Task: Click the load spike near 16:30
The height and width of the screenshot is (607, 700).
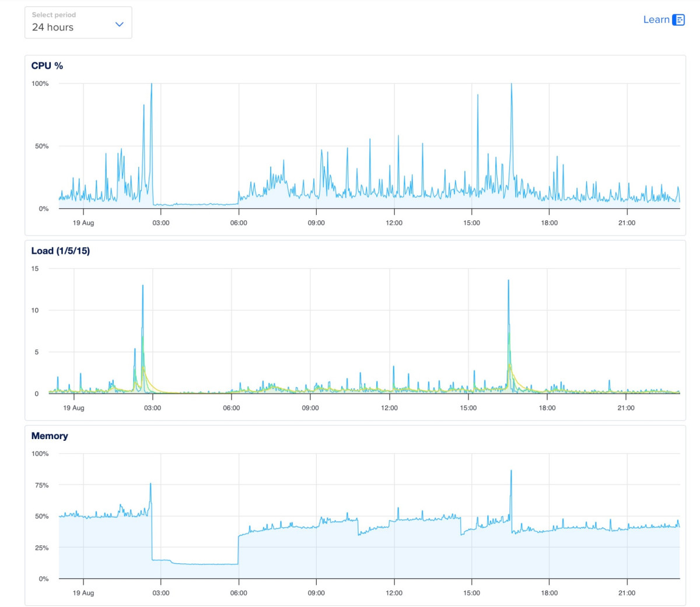Action: (x=508, y=281)
